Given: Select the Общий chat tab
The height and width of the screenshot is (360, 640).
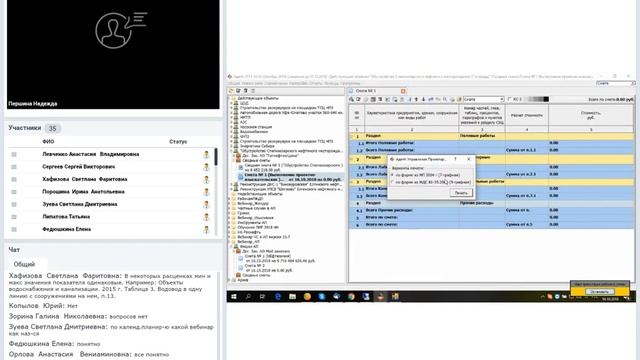Looking at the screenshot, I should point(24,264).
